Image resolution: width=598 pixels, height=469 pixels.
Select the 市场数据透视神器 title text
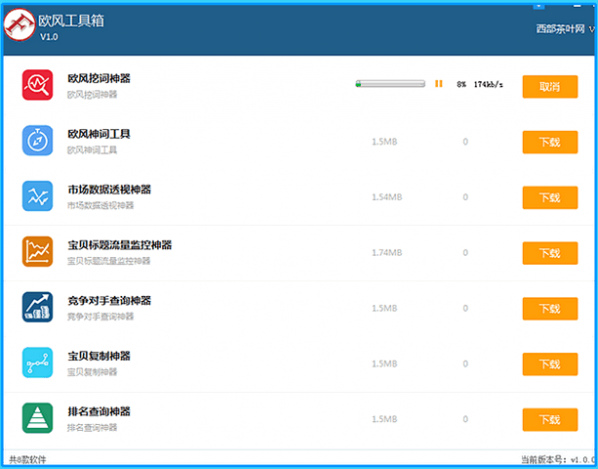pyautogui.click(x=109, y=190)
